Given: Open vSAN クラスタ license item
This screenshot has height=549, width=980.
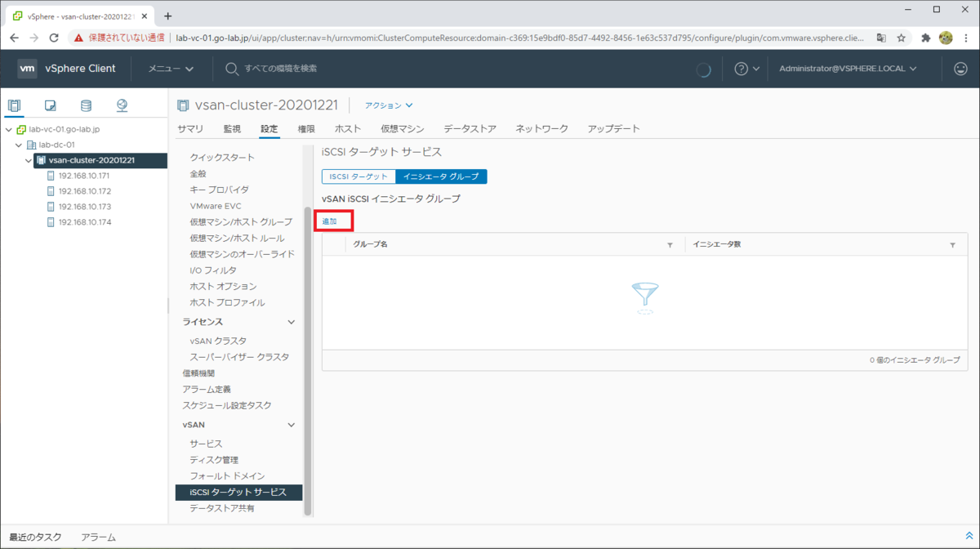Looking at the screenshot, I should click(218, 341).
